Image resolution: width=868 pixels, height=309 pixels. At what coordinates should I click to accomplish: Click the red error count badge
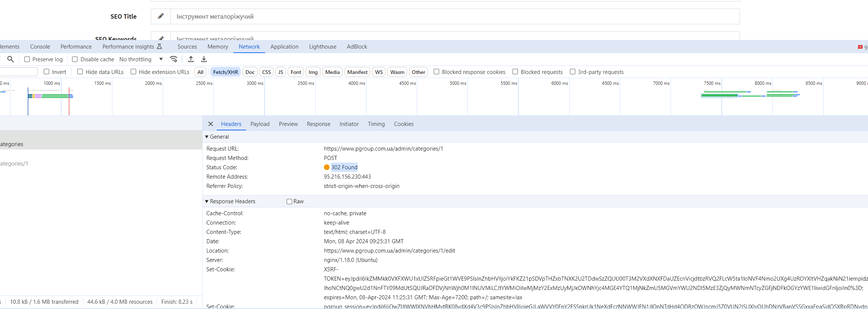860,47
